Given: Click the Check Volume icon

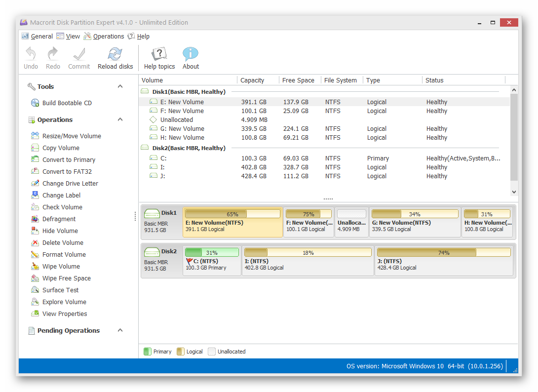Looking at the screenshot, I should click(35, 207).
